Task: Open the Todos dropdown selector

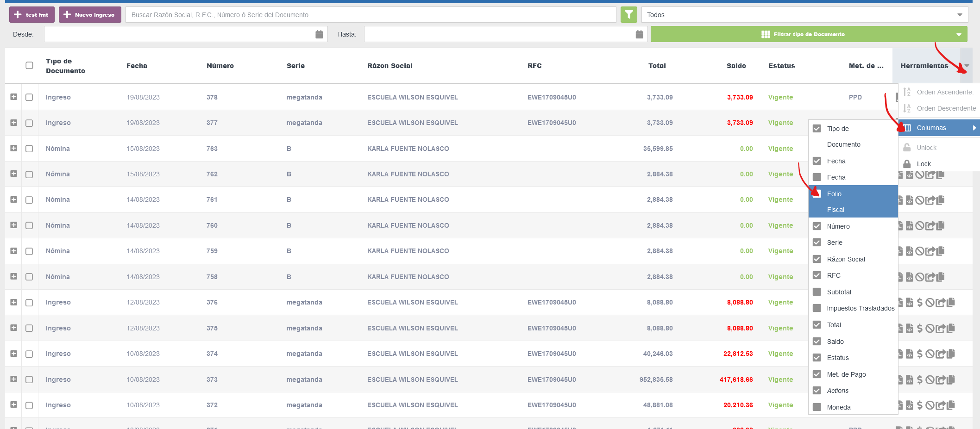Action: [x=804, y=15]
